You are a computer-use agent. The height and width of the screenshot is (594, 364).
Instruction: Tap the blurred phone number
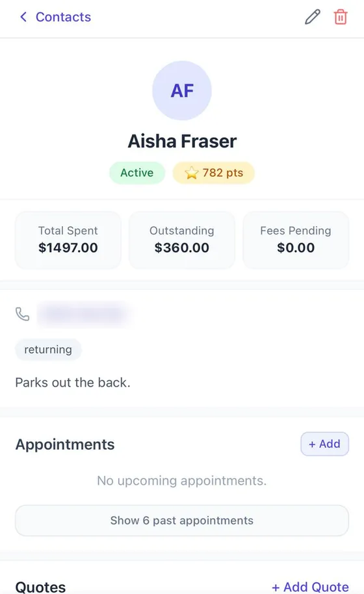84,314
